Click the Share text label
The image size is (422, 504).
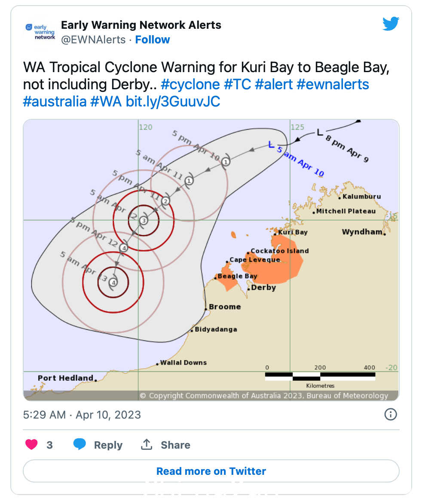[175, 445]
